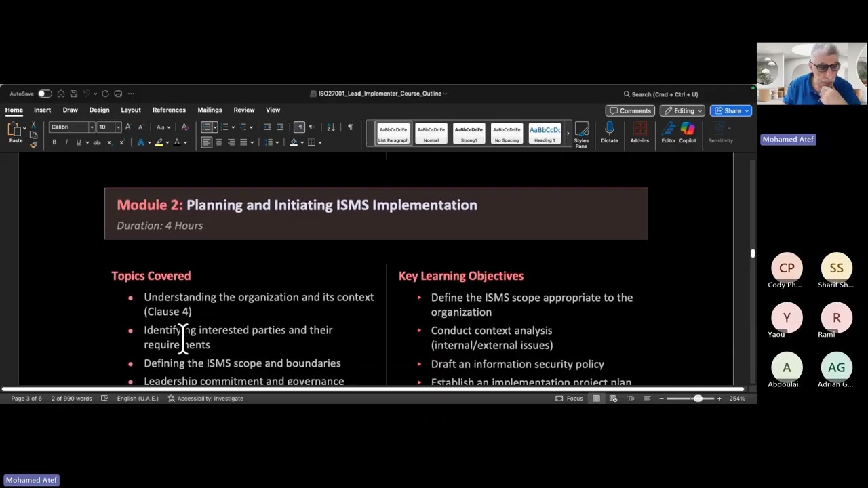Copy selection with the copy icon
Viewport: 868px width, 488px height.
pyautogui.click(x=33, y=135)
